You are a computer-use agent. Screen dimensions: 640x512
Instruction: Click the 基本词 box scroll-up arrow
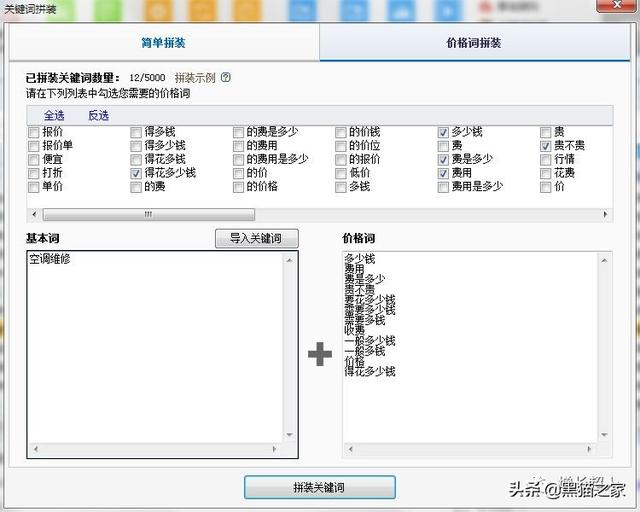pyautogui.click(x=289, y=260)
